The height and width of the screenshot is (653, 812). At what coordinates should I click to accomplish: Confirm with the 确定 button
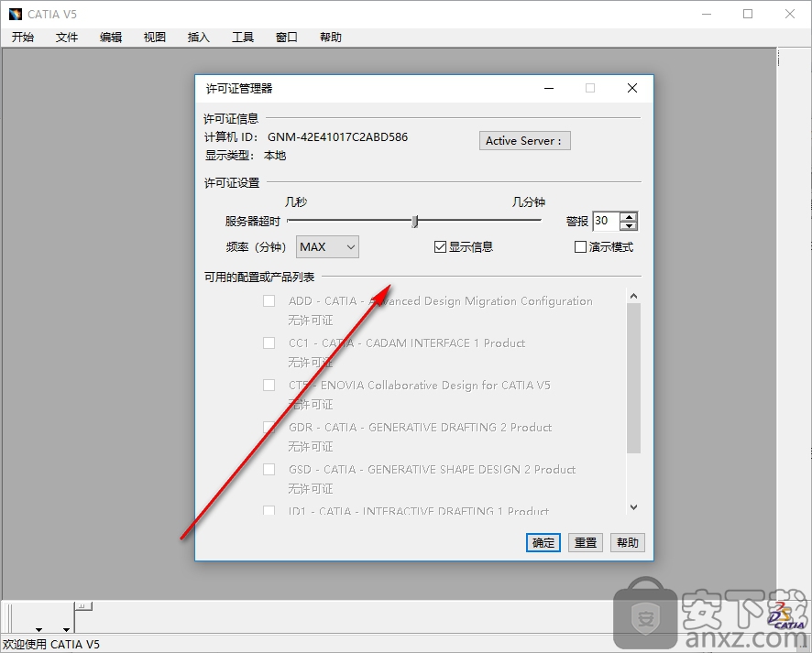pyautogui.click(x=543, y=542)
